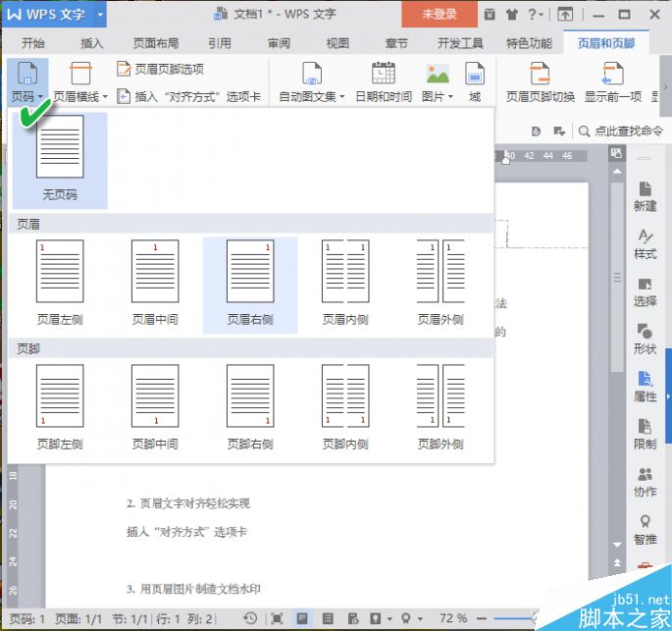Open the WPS 文字 application menu arrow
This screenshot has width=672, height=631.
click(100, 15)
